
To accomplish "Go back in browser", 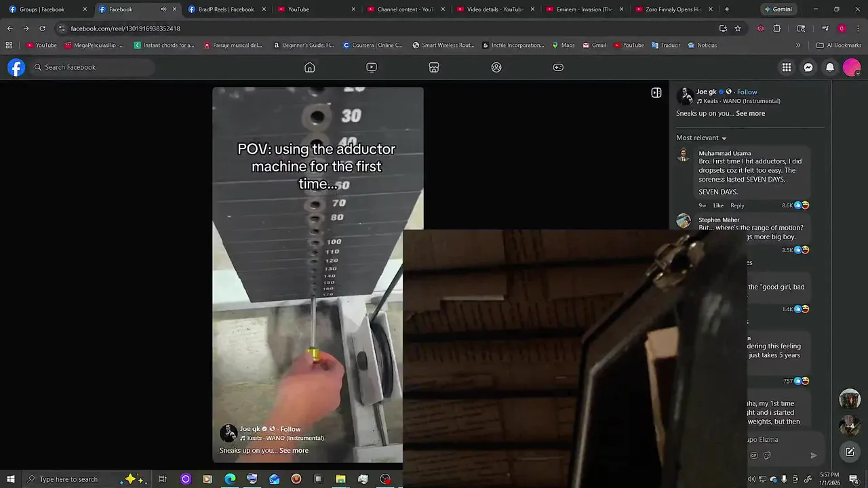I will [x=9, y=28].
